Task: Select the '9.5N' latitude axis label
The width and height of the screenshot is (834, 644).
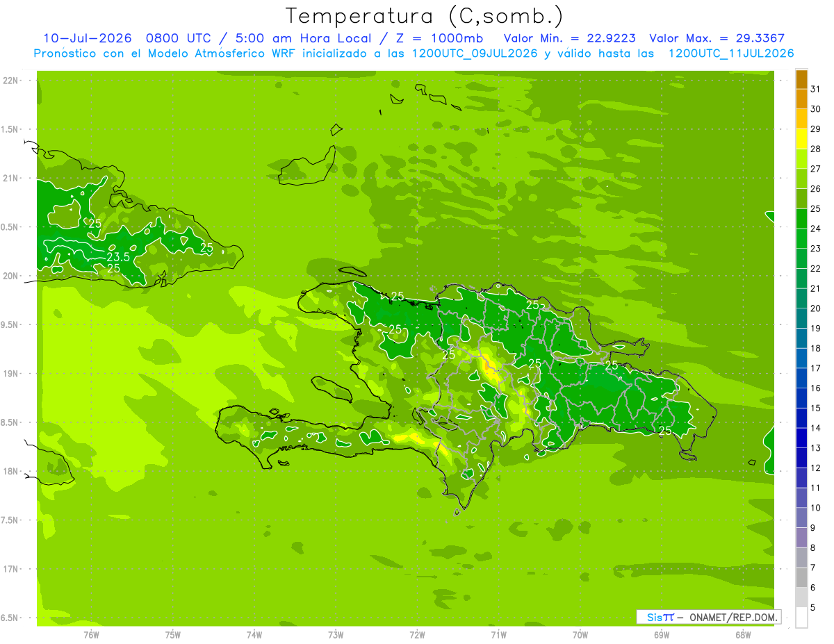Action: click(9, 324)
